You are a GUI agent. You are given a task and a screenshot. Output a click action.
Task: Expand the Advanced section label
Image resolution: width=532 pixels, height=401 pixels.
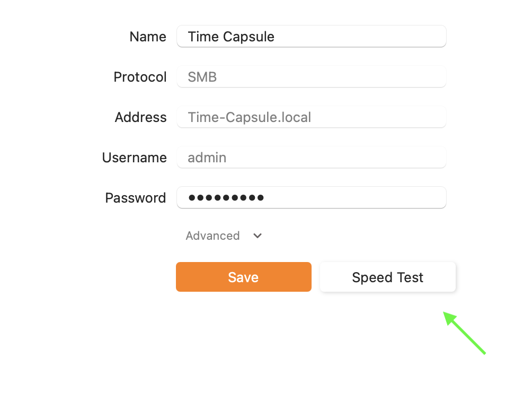212,236
